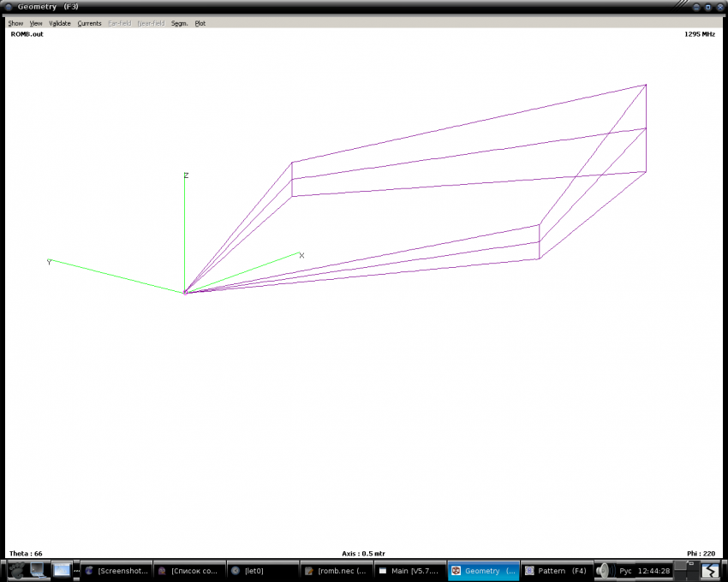Click the Z axis label
The width and height of the screenshot is (728, 582).
[x=186, y=175]
